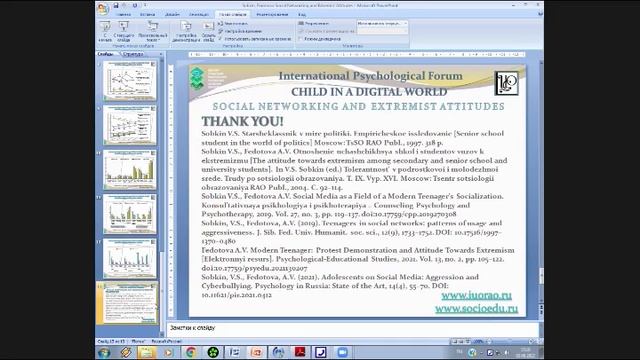The width and height of the screenshot is (640, 360).
Task: Start slide show С начала (From Beginning)
Action: (x=105, y=31)
